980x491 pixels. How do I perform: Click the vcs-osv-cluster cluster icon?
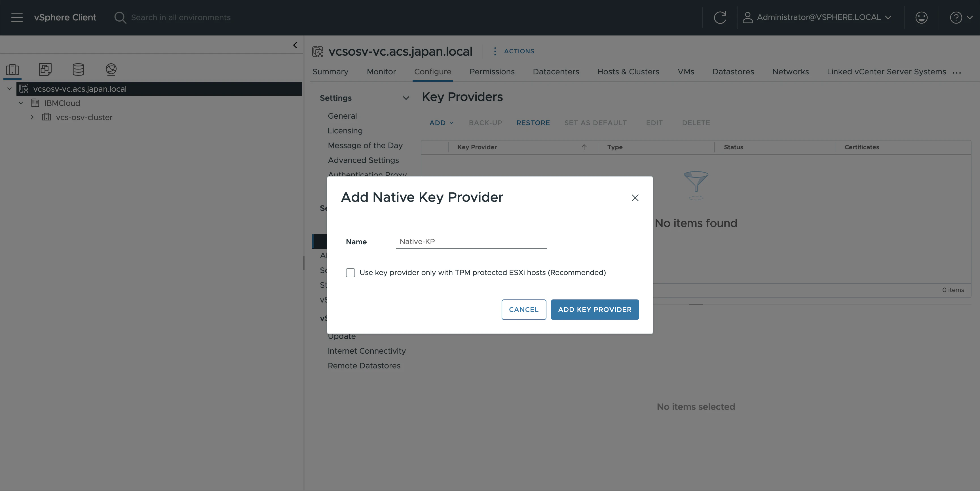click(x=47, y=117)
